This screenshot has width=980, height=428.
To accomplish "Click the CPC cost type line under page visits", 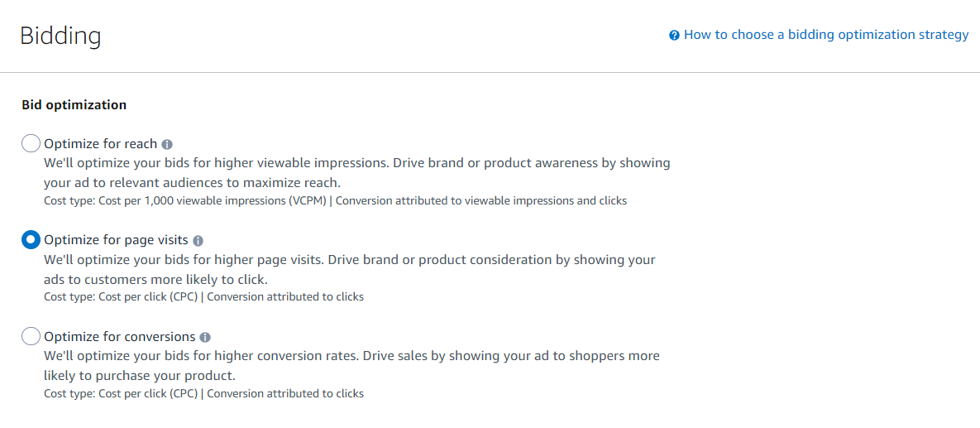I will point(203,297).
